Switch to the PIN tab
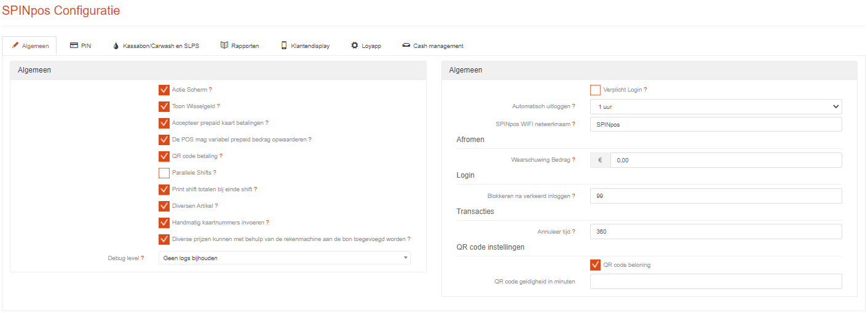The height and width of the screenshot is (313, 868). [x=81, y=46]
